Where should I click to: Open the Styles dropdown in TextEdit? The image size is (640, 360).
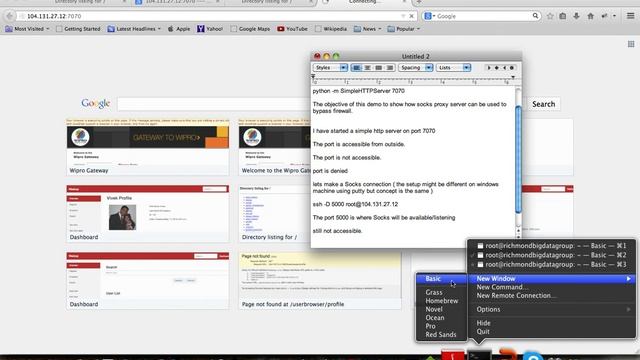pyautogui.click(x=330, y=68)
